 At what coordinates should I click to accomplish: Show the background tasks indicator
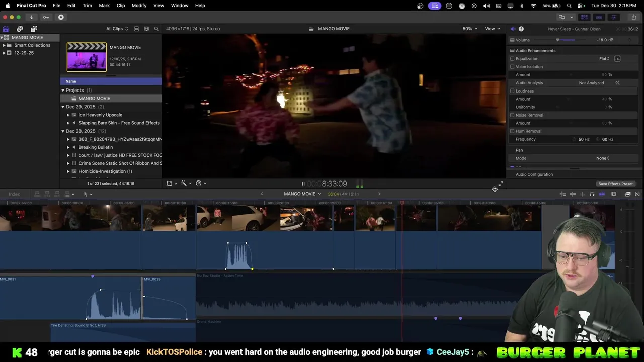[61, 17]
